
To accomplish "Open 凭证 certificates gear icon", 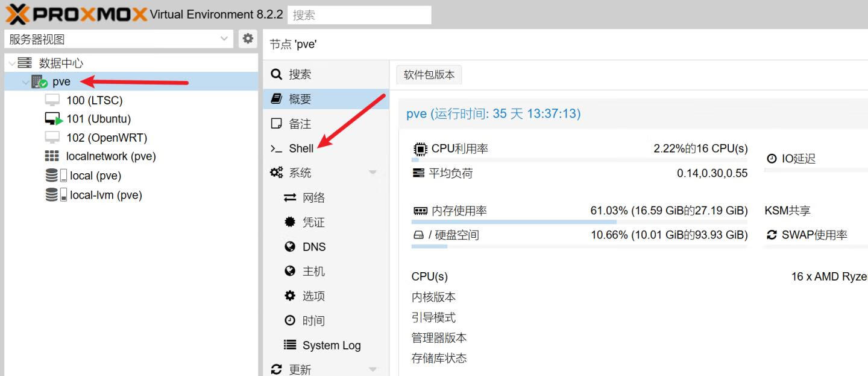I will tap(290, 222).
